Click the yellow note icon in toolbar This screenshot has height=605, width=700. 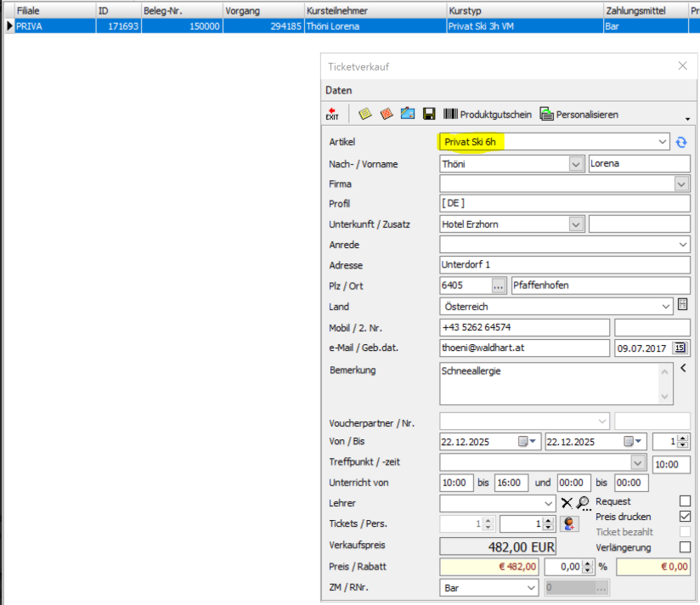(365, 114)
